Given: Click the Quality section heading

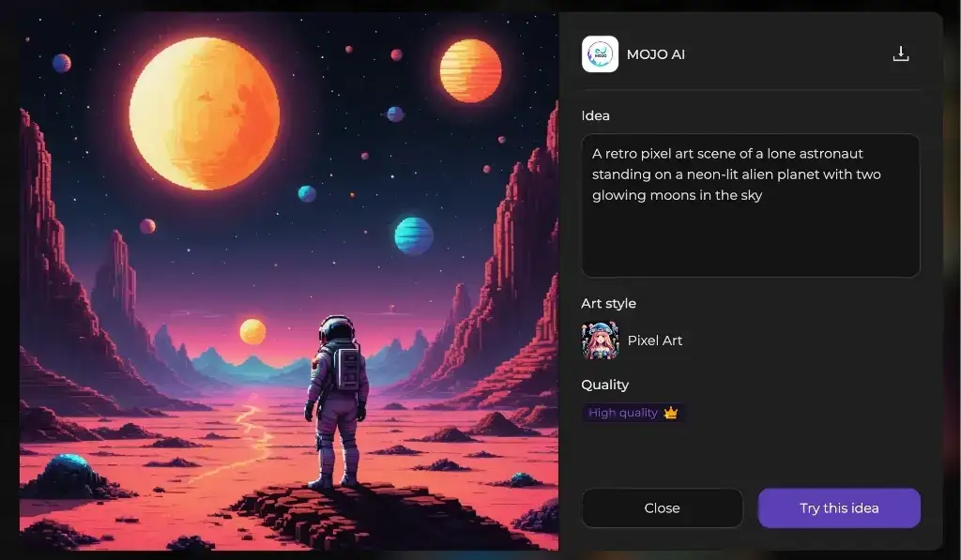Looking at the screenshot, I should click(605, 385).
